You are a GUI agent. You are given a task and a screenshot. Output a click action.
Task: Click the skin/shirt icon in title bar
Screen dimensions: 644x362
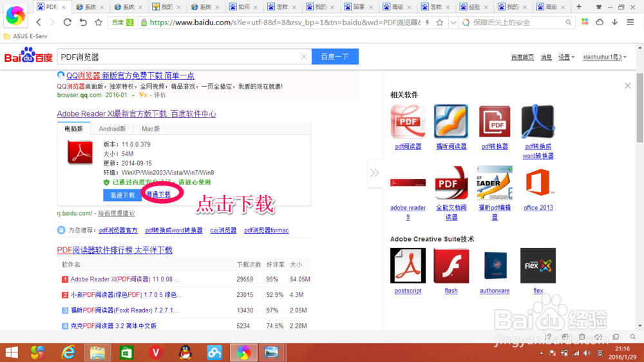598,7
